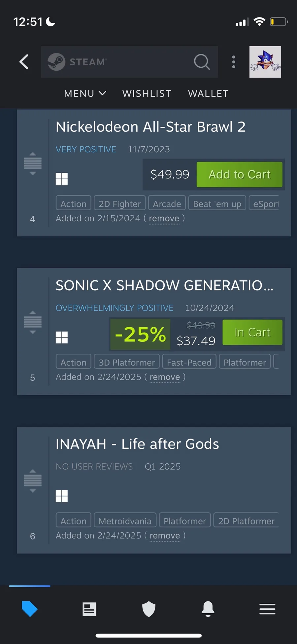Open the Sonic profile avatar
The image size is (297, 644).
tap(265, 62)
